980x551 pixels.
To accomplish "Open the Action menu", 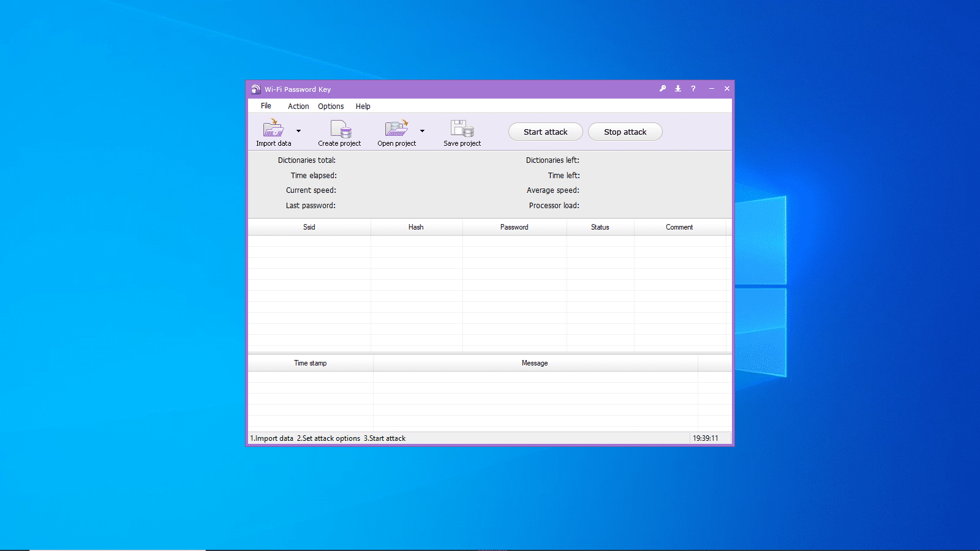I will click(x=298, y=107).
